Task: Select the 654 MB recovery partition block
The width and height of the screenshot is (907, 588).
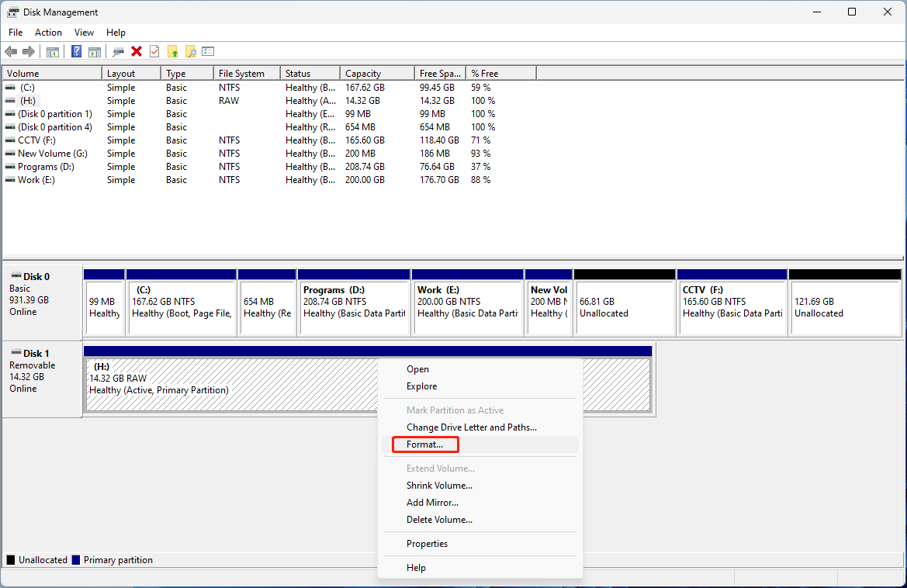Action: [267, 303]
